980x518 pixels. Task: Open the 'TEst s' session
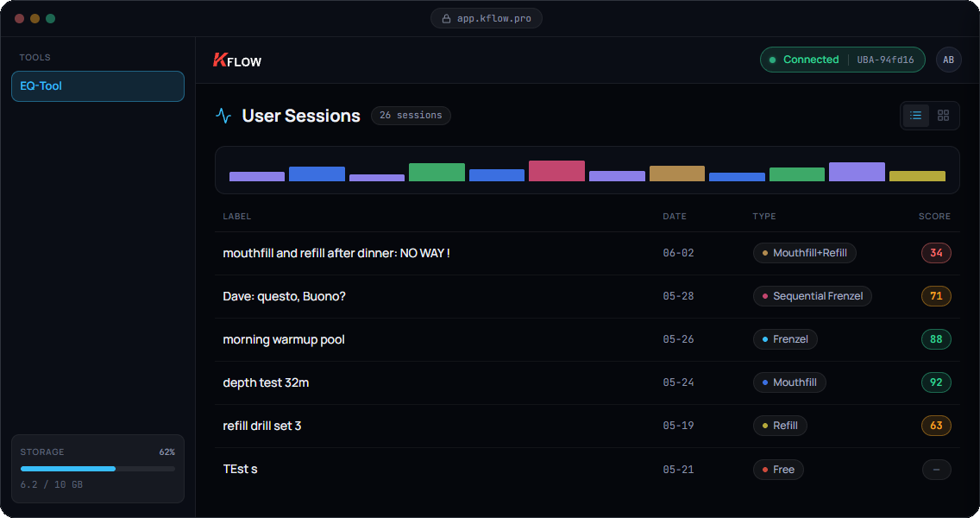pos(587,469)
